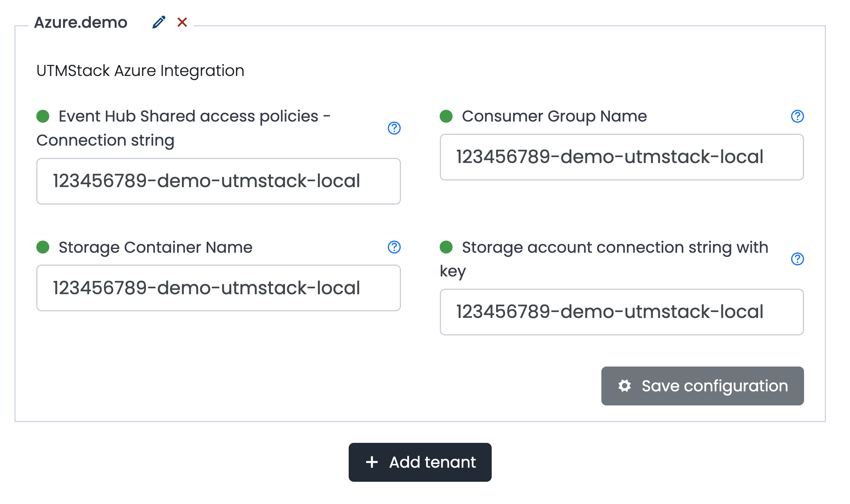Select the Storage Container Name text box
This screenshot has height=504, width=850.
218,288
